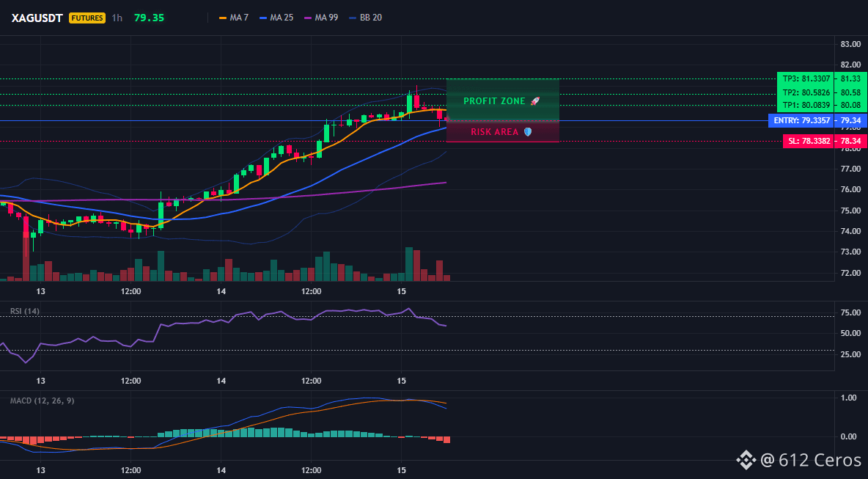Click 83.00 on the price axis
The width and height of the screenshot is (868, 479).
pos(851,45)
